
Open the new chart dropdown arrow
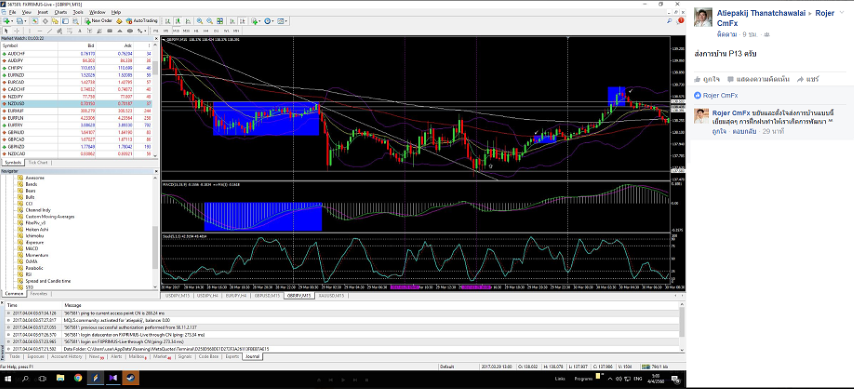(12, 21)
